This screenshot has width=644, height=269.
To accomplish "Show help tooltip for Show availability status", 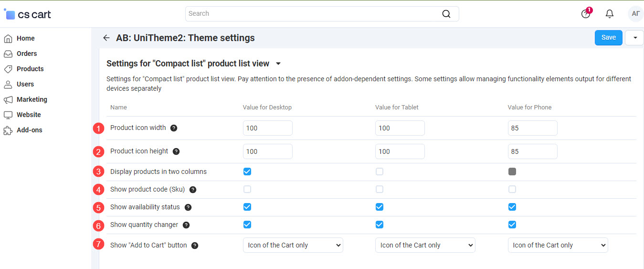I will coord(188,207).
